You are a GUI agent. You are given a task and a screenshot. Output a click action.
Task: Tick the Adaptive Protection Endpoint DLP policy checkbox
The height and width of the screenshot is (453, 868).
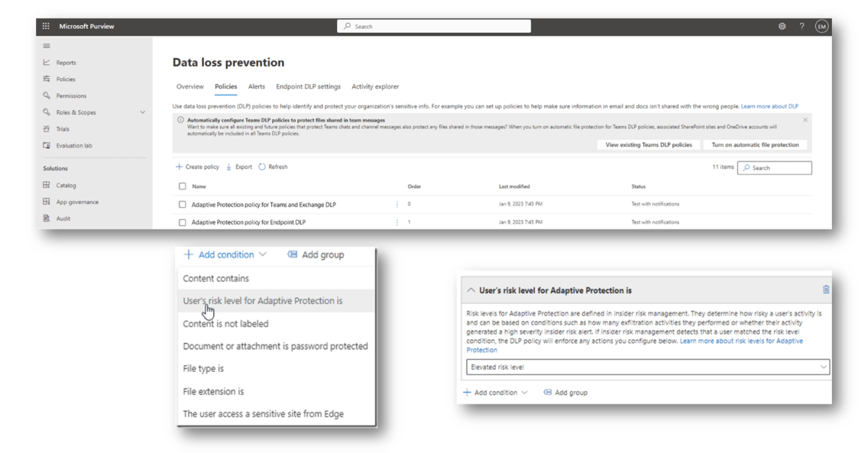(x=182, y=223)
